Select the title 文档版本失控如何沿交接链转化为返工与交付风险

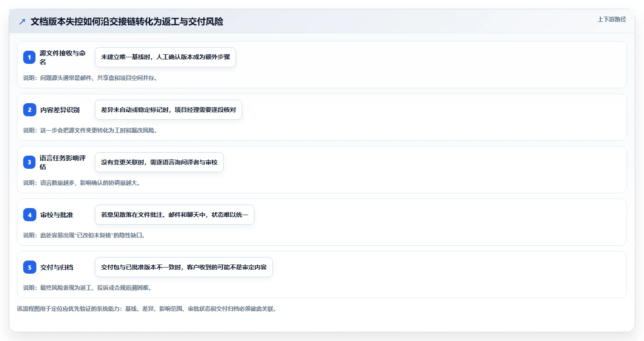[x=127, y=21]
